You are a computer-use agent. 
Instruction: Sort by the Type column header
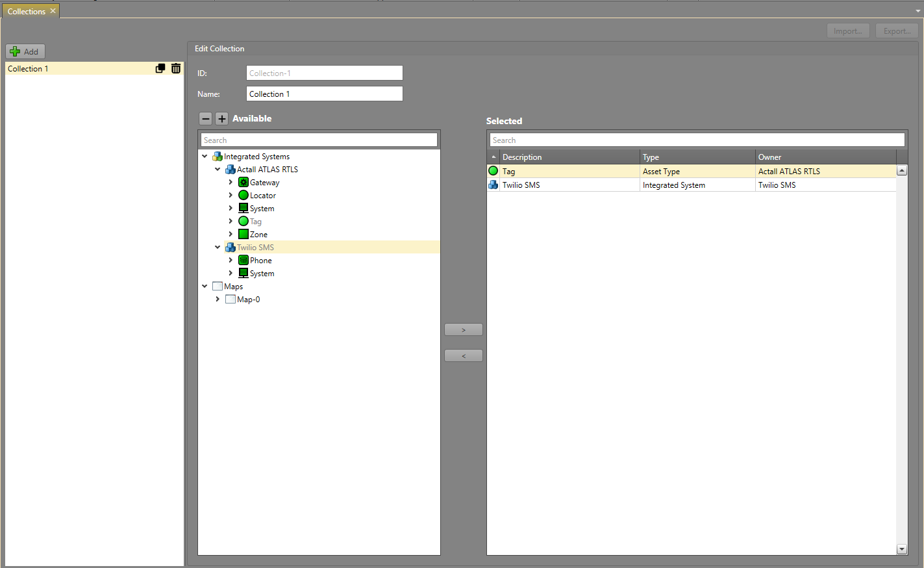tap(697, 157)
